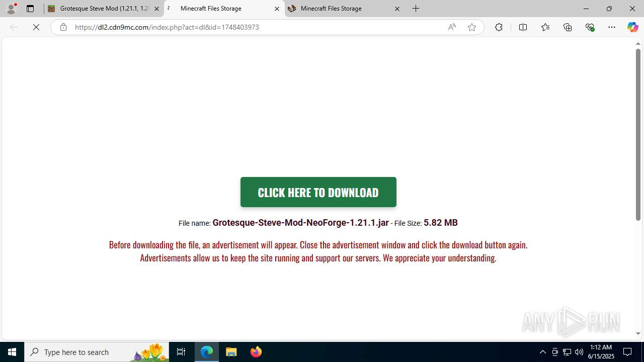Show hidden system tray icons
Image resolution: width=644 pixels, height=362 pixels.
point(542,352)
